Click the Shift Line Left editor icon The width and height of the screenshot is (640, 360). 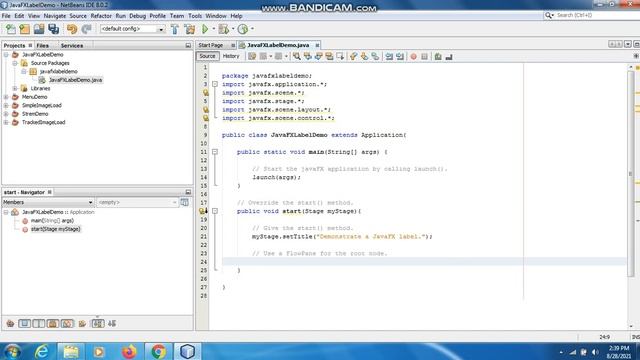click(389, 56)
